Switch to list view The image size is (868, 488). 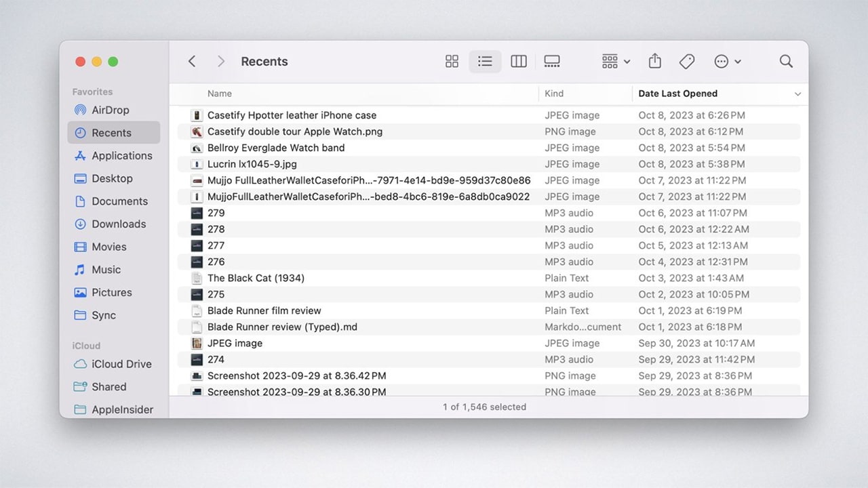pyautogui.click(x=485, y=61)
